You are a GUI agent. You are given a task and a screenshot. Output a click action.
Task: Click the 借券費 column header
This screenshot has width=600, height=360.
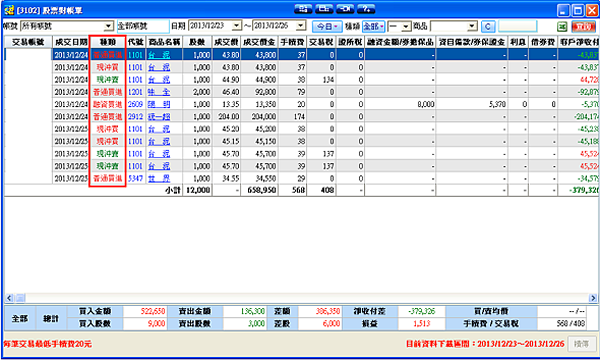tap(543, 42)
